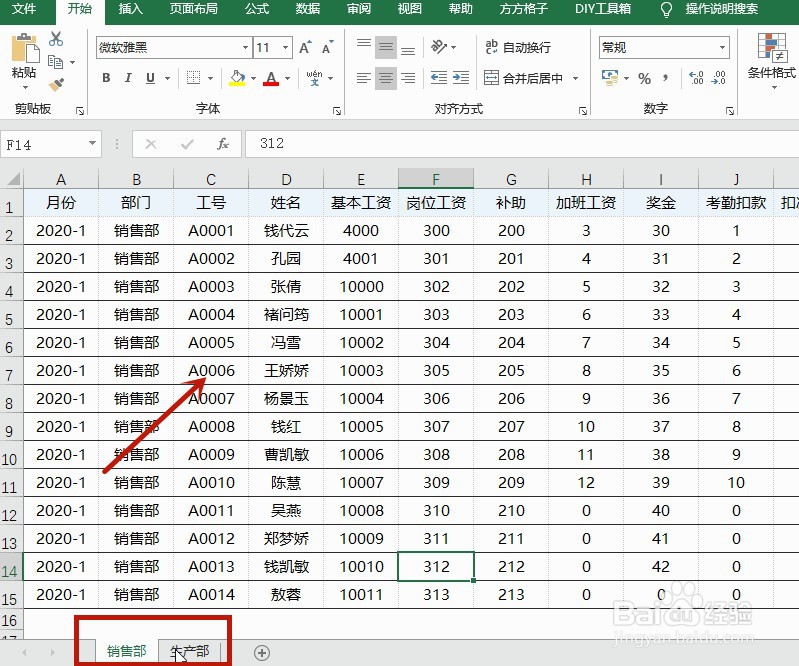The image size is (799, 666).
Task: Click the Cut scissors icon
Action: click(x=56, y=39)
